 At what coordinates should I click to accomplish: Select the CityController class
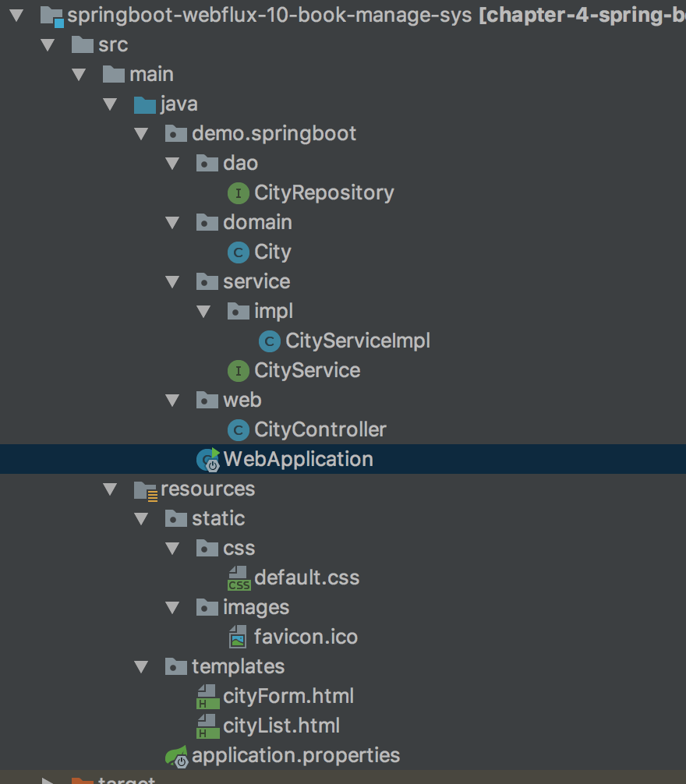pos(320,429)
